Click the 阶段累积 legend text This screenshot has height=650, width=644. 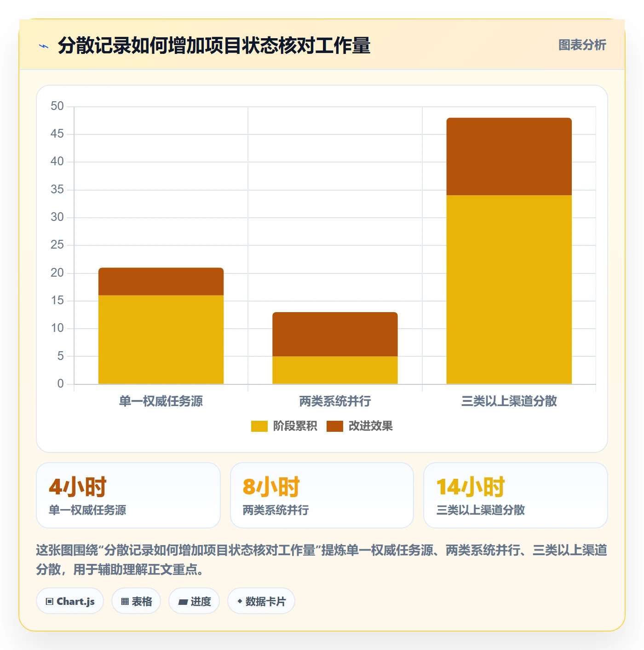point(295,426)
